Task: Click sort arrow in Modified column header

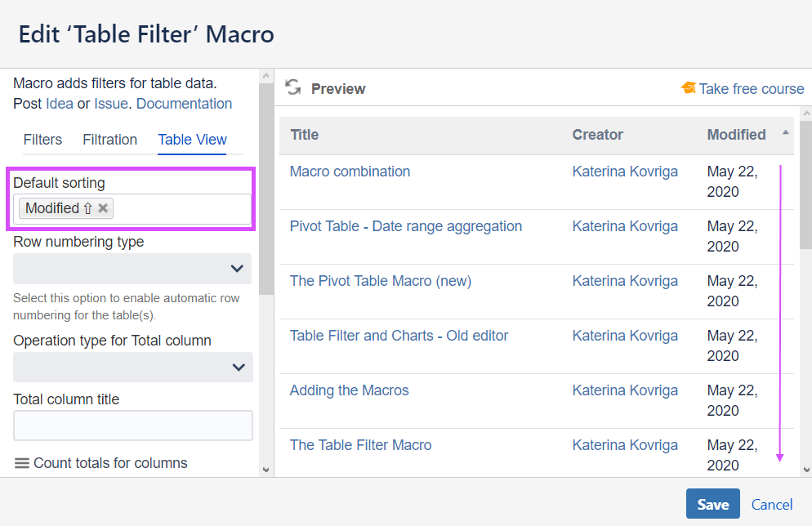Action: (x=786, y=132)
